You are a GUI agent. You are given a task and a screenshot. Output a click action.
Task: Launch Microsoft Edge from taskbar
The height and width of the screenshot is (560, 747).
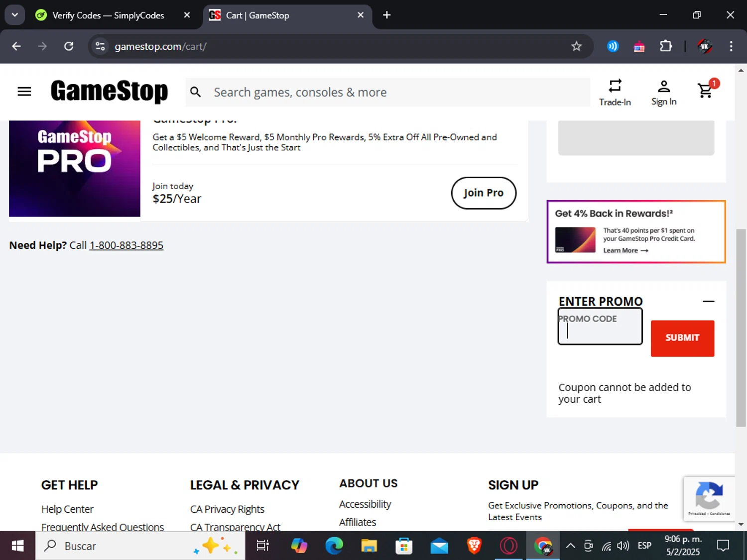click(x=334, y=546)
